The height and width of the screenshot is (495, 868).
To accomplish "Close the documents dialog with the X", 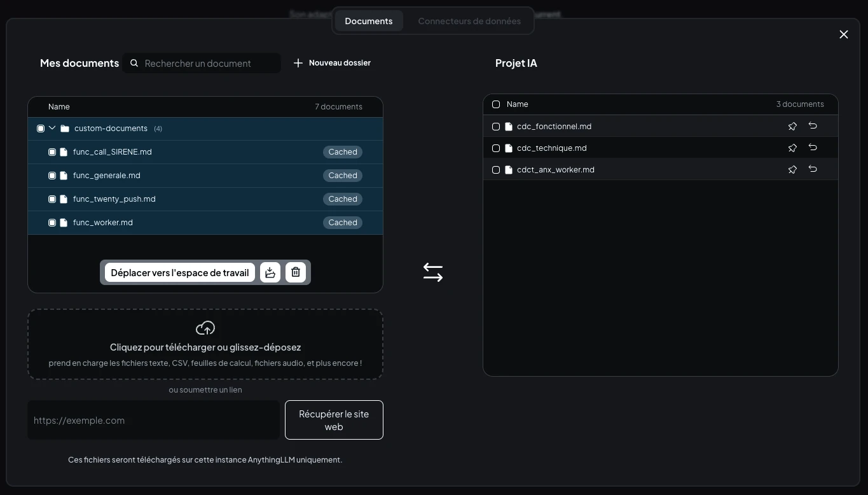I will [x=844, y=34].
